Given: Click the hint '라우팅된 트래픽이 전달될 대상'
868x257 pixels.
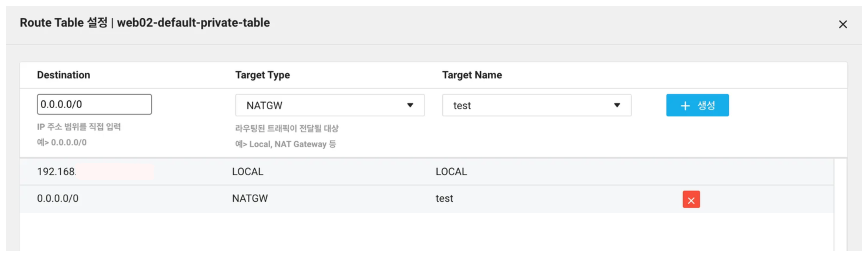Looking at the screenshot, I should (x=287, y=128).
